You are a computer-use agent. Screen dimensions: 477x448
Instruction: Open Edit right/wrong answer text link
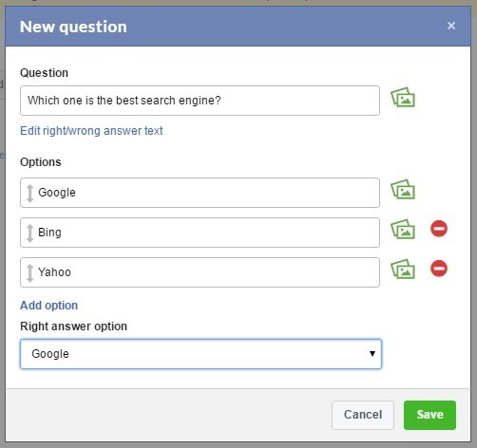(x=91, y=131)
